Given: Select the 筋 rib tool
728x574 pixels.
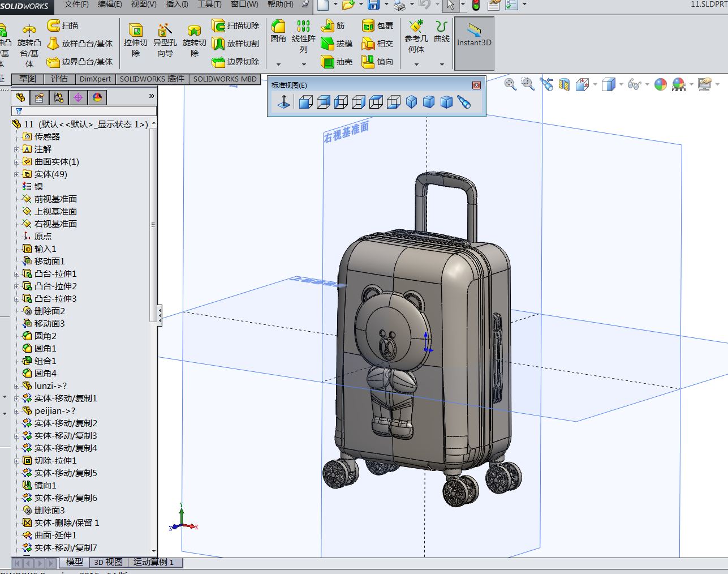Looking at the screenshot, I should [x=333, y=25].
